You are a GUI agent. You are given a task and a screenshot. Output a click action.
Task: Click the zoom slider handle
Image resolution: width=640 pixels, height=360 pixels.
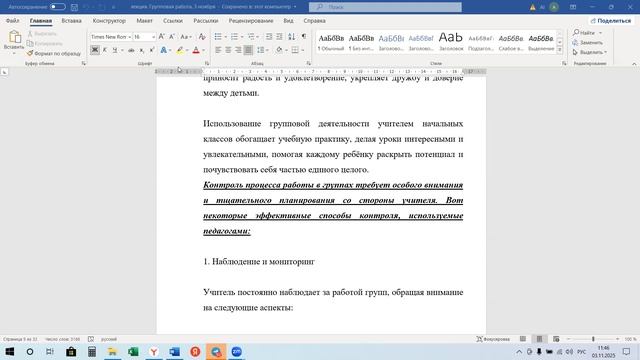[x=593, y=339]
